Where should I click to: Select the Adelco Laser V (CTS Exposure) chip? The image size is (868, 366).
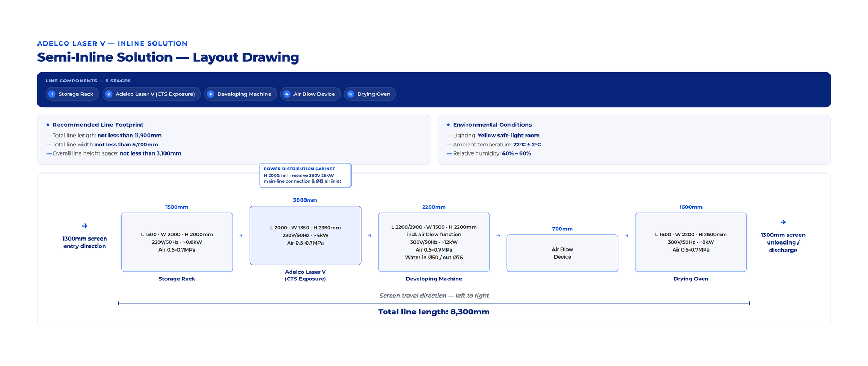point(151,94)
